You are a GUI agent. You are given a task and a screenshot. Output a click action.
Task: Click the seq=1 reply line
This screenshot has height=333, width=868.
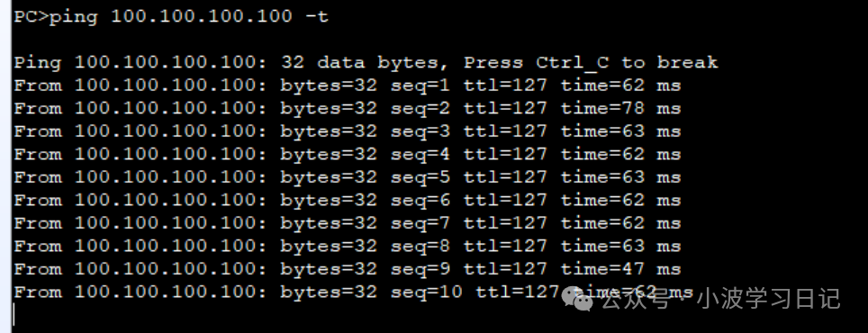pos(347,85)
